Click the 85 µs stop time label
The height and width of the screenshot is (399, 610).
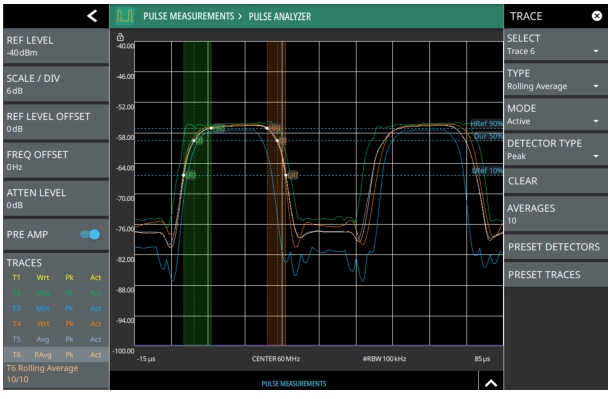[482, 359]
